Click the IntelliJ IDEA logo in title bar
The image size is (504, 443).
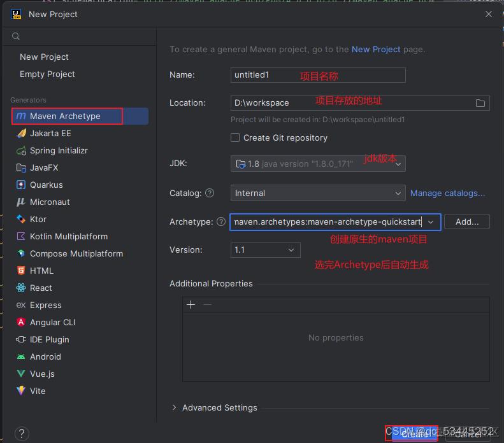16,14
